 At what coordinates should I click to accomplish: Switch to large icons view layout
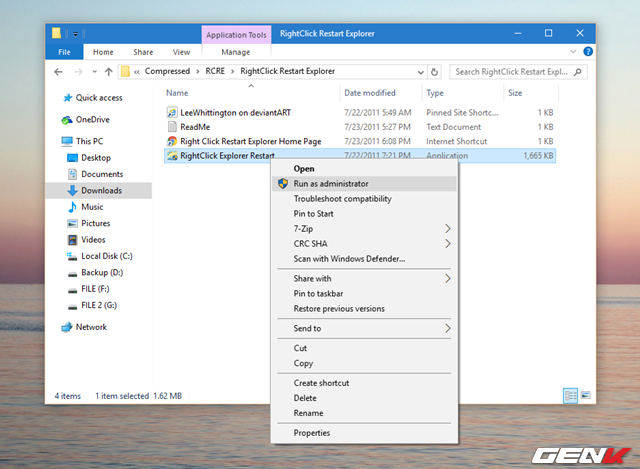point(586,396)
